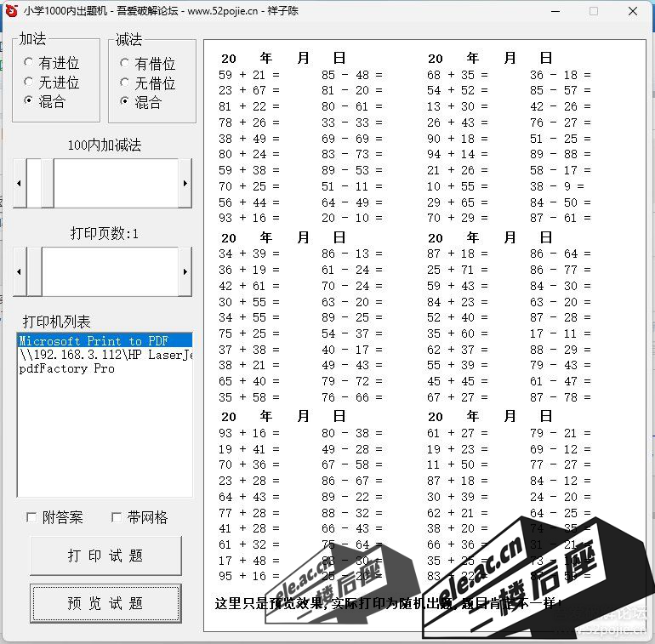
Task: Select the HP LaserJet network printer
Action: click(x=105, y=355)
